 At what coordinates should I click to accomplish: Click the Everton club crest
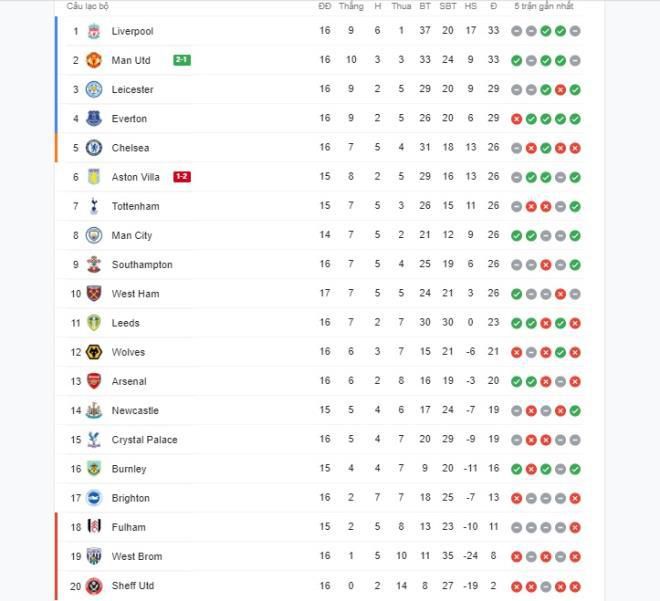[94, 119]
